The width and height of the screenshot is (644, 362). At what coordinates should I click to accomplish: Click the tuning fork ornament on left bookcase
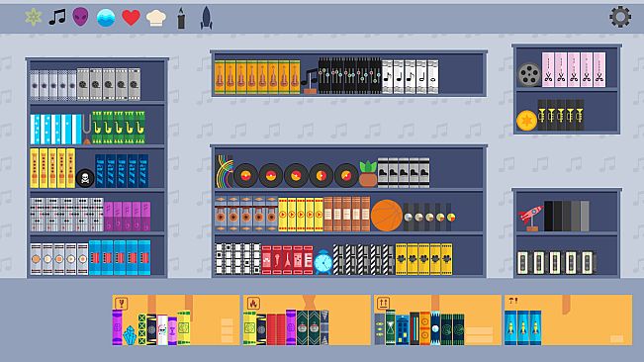coord(86,130)
